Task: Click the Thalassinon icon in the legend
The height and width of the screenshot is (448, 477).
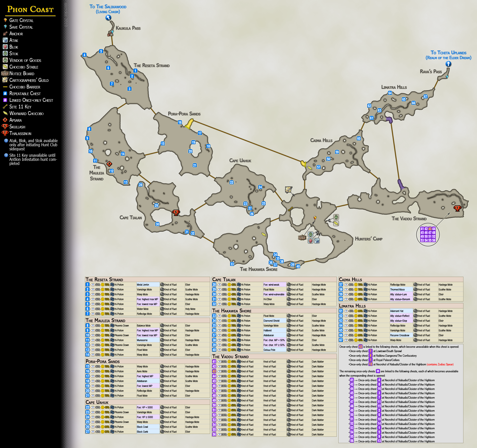Action: pyautogui.click(x=5, y=133)
